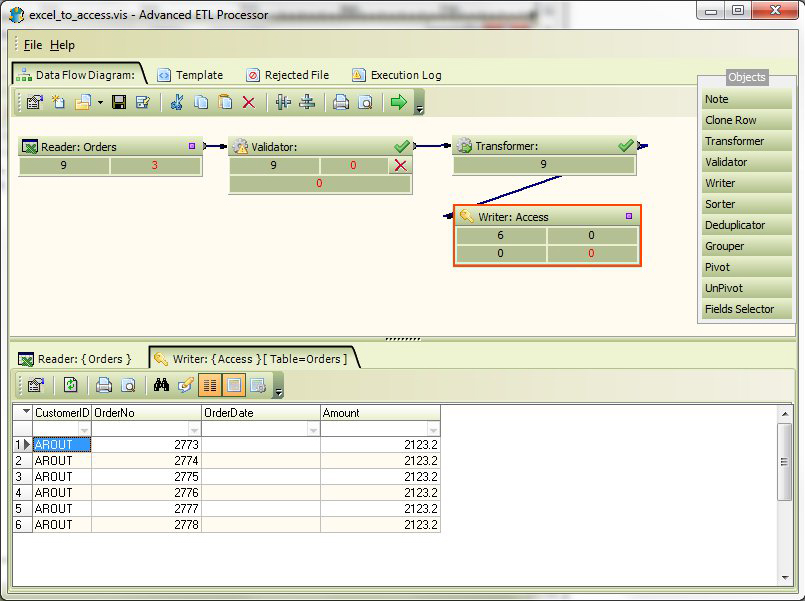This screenshot has width=805, height=601.
Task: Click the Cut scissors icon
Action: pyautogui.click(x=177, y=102)
